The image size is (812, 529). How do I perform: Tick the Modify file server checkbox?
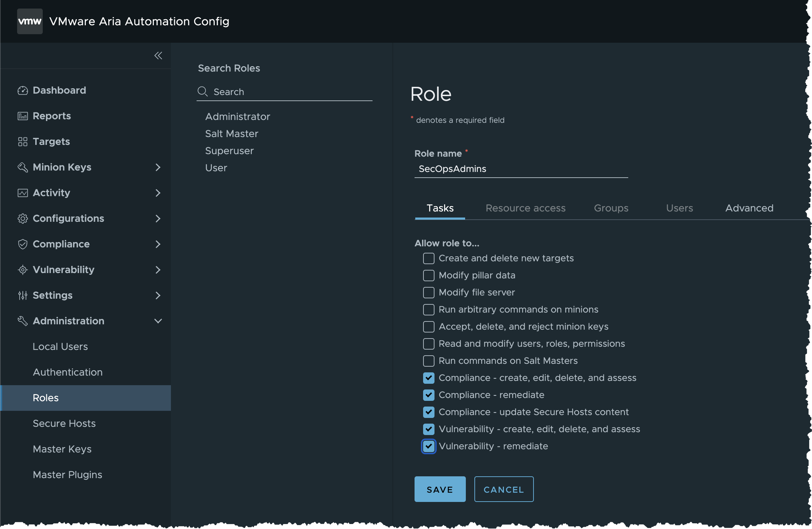click(429, 293)
